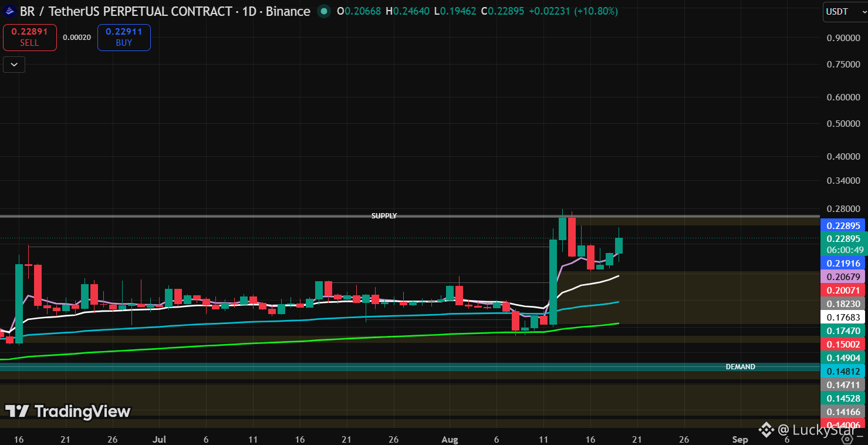Click the Aug label on time axis
Image resolution: width=868 pixels, height=445 pixels.
450,439
